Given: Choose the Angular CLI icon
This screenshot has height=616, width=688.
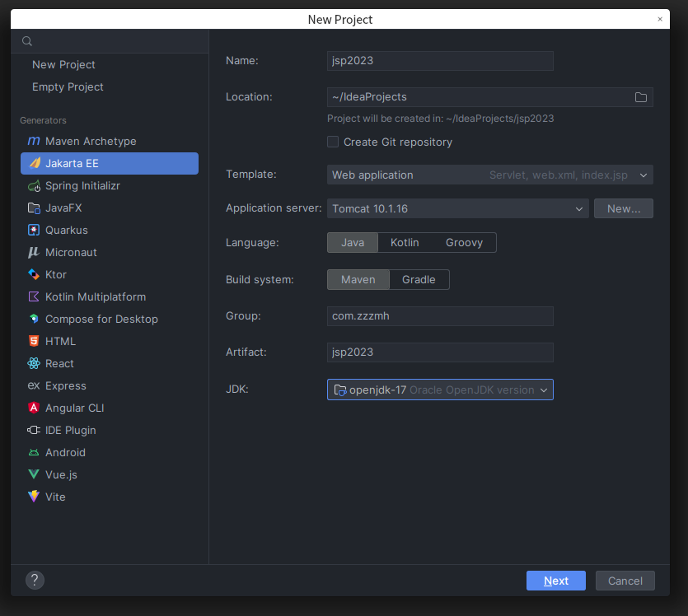Looking at the screenshot, I should click(x=34, y=408).
